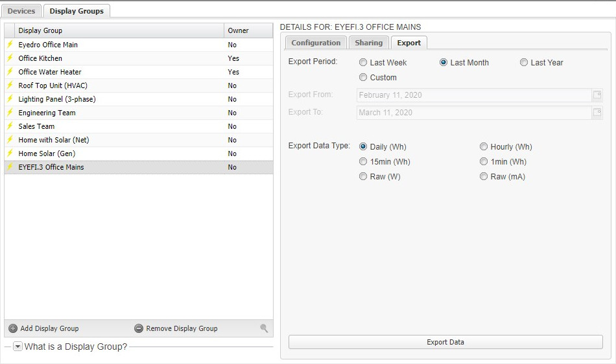Choose 15min (Wh) data type

pyautogui.click(x=363, y=162)
